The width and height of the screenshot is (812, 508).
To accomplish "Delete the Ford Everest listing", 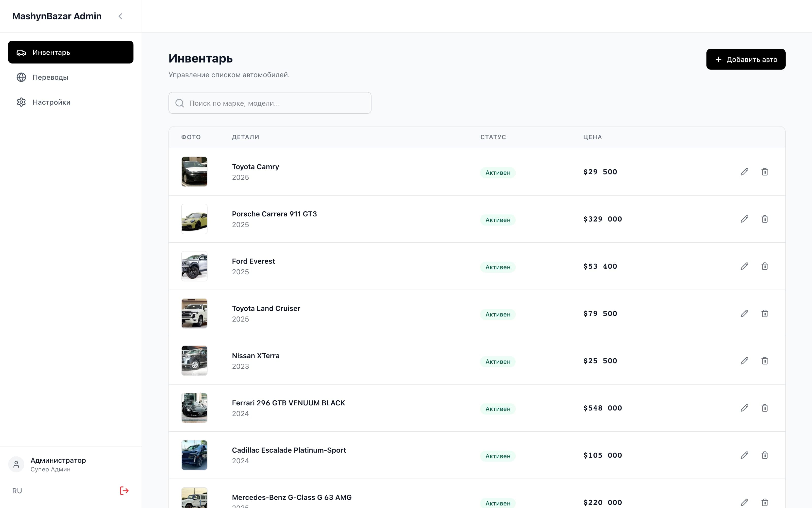I will [765, 266].
